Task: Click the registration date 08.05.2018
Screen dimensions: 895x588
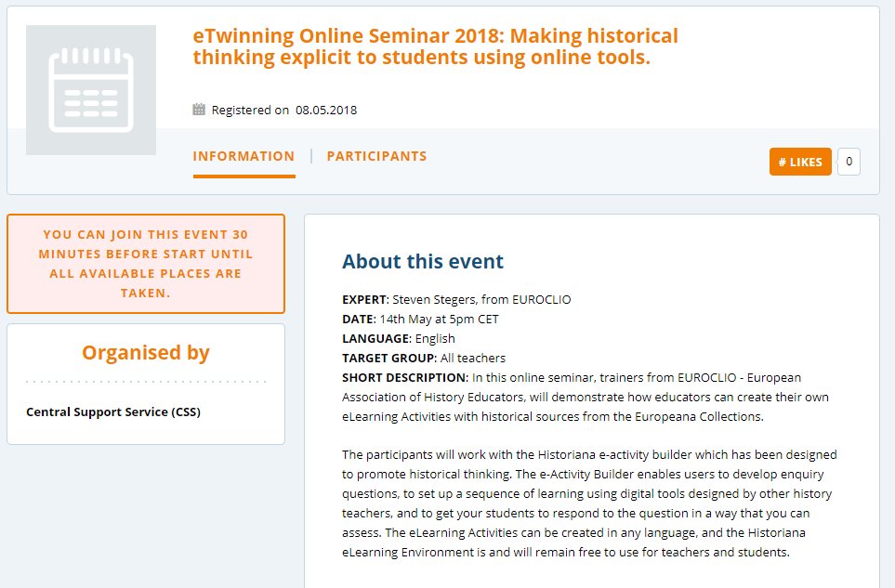Action: coord(326,110)
